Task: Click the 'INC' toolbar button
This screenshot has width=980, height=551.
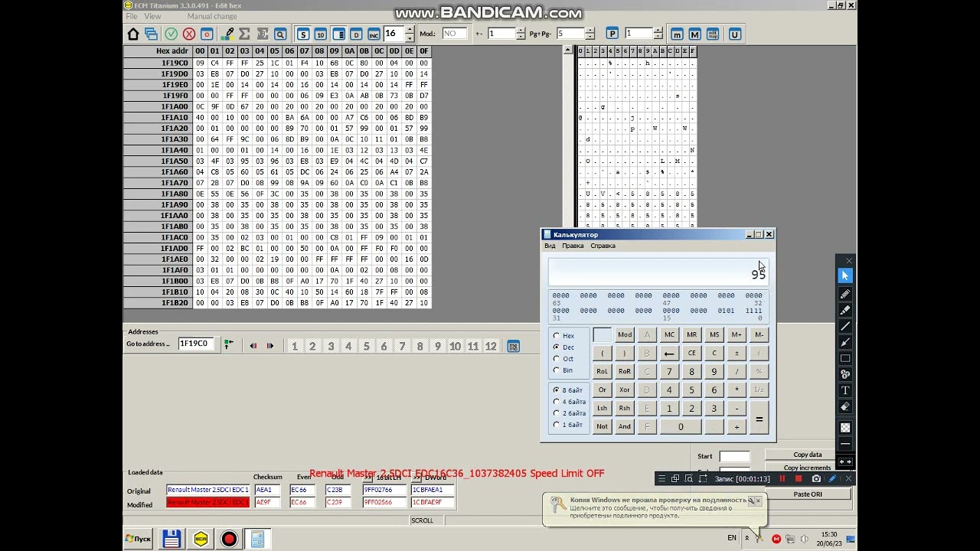Action: 374,34
